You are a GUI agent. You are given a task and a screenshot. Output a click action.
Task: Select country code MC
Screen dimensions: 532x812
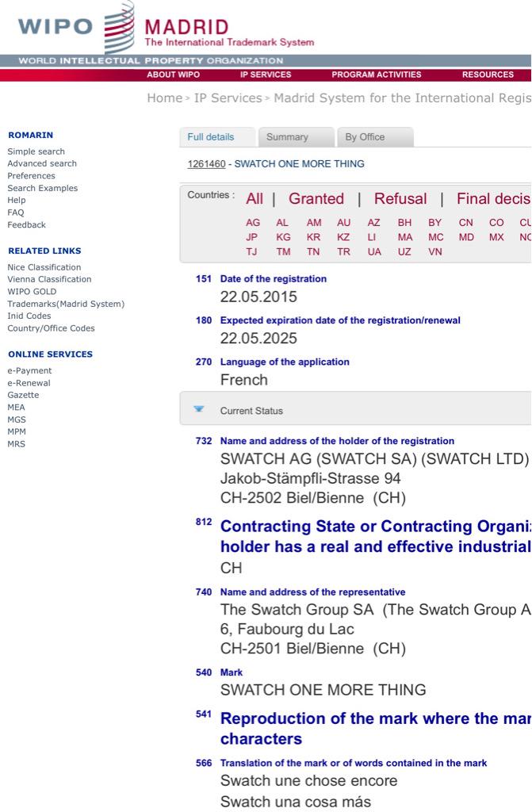pyautogui.click(x=435, y=237)
